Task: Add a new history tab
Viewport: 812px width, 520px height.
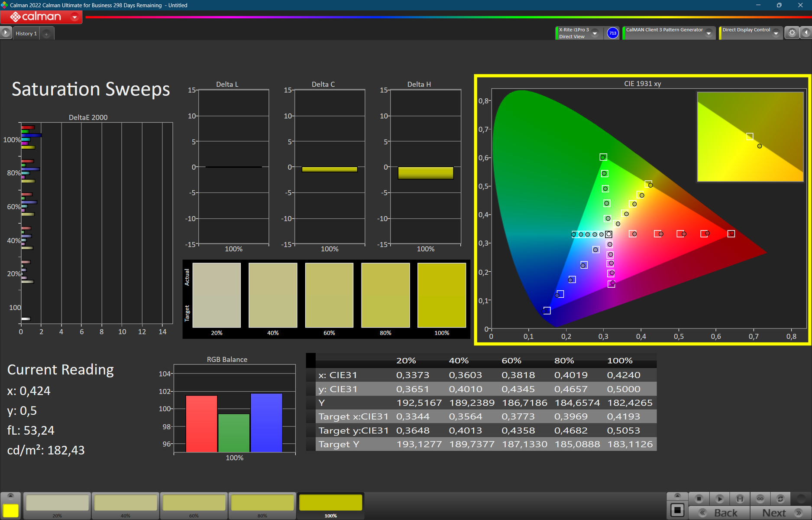Action: click(46, 34)
